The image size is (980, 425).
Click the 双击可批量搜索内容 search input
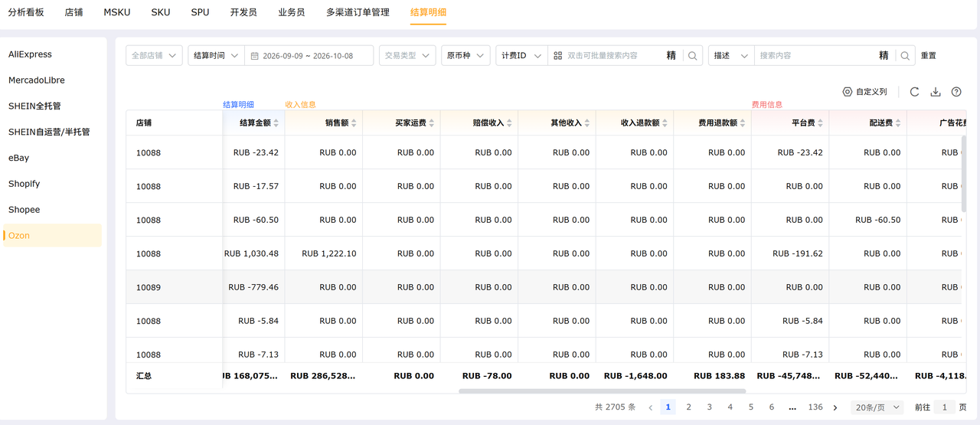pyautogui.click(x=612, y=56)
